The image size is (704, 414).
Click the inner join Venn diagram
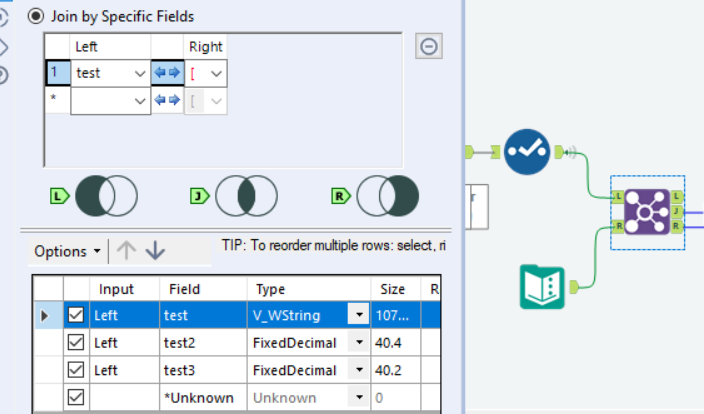pyautogui.click(x=246, y=196)
